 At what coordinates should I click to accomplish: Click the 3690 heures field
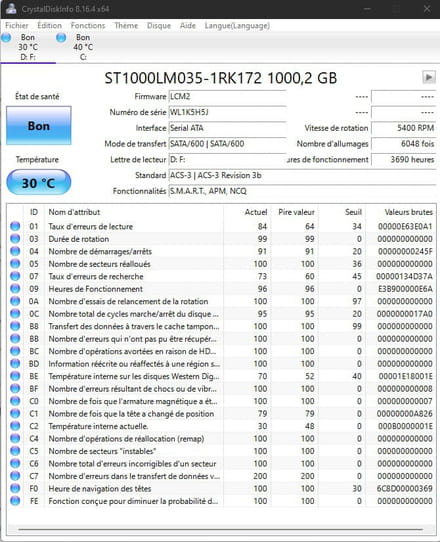pos(403,160)
